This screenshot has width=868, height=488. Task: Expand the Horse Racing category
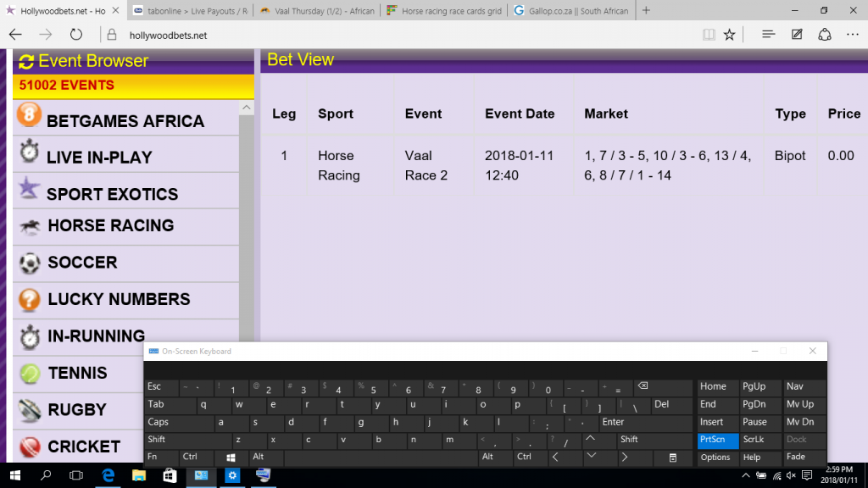[110, 226]
